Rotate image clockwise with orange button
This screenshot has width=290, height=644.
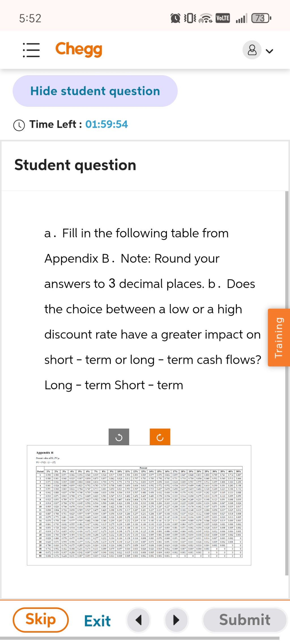point(160,437)
